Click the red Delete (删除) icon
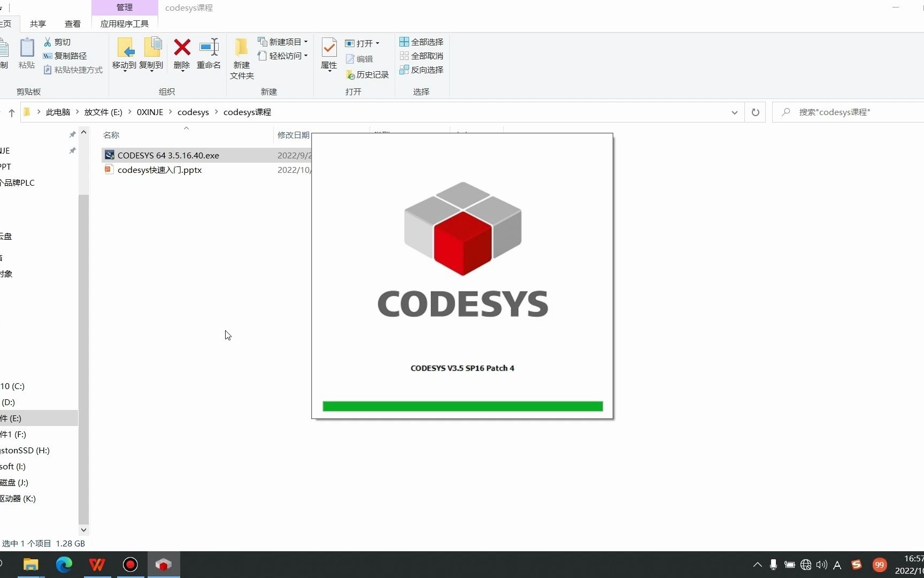The height and width of the screenshot is (578, 924). [x=182, y=47]
